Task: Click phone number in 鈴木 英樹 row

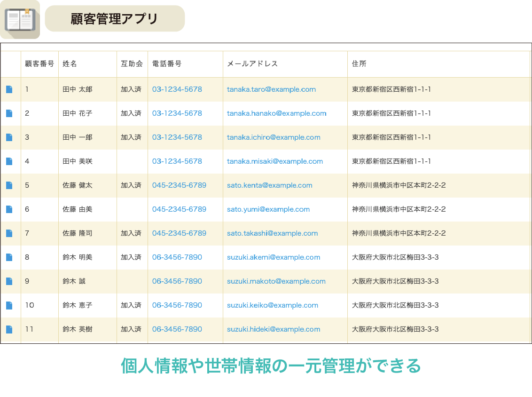Action: [x=177, y=329]
